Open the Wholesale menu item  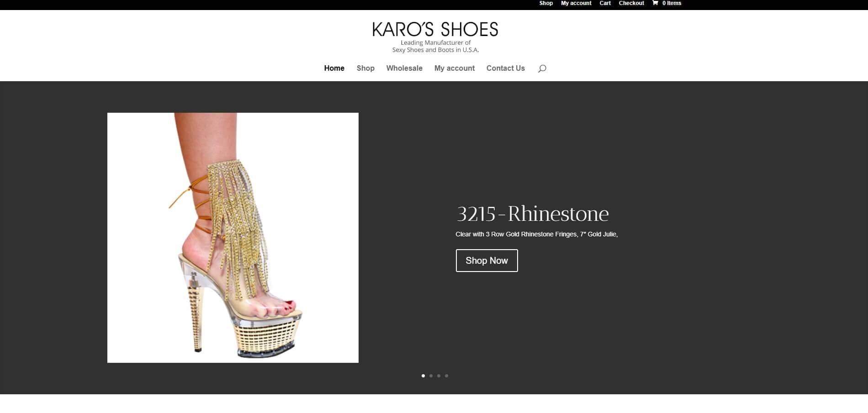(404, 68)
